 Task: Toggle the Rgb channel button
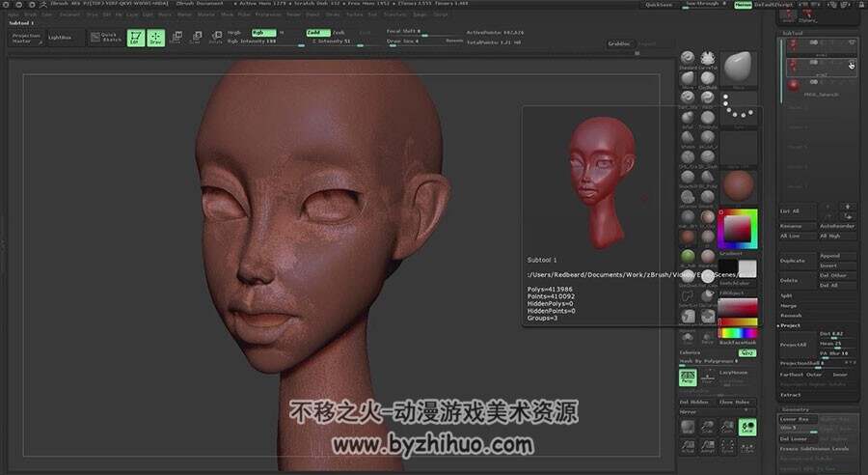[x=263, y=33]
